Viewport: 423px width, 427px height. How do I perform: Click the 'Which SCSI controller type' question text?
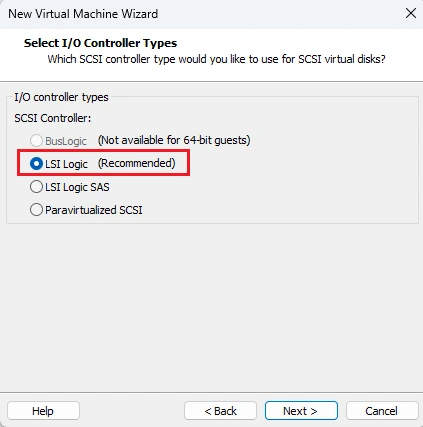click(216, 59)
